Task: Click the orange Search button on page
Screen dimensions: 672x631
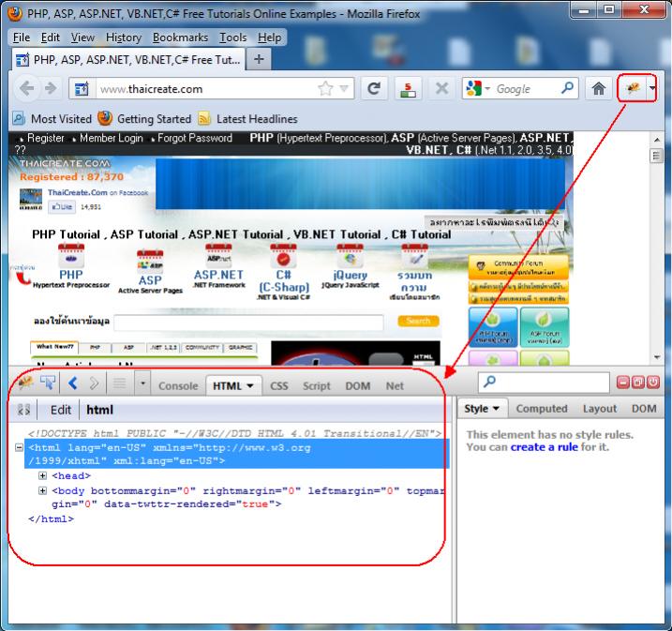Action: pyautogui.click(x=418, y=321)
